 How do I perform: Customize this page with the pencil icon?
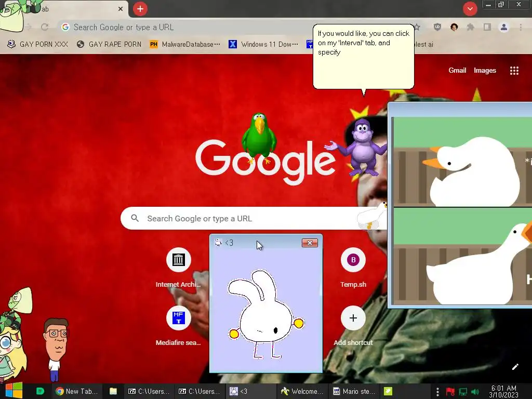(x=515, y=367)
